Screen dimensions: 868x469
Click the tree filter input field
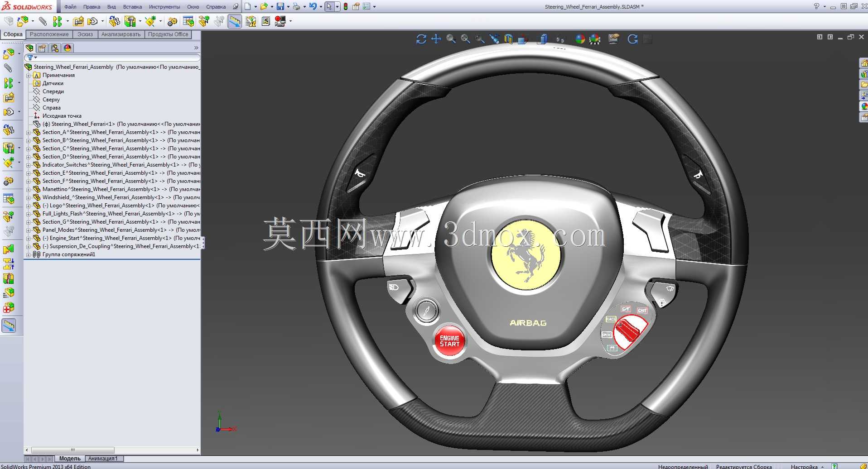click(112, 57)
